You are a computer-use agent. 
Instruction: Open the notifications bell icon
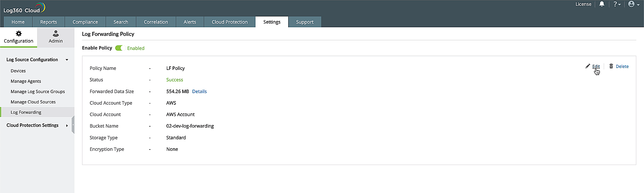[x=601, y=4]
